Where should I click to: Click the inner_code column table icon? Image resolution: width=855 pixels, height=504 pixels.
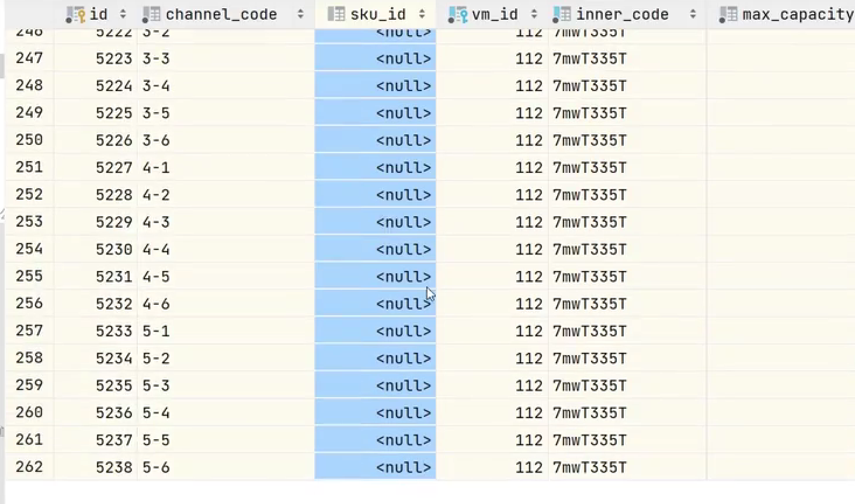point(562,14)
